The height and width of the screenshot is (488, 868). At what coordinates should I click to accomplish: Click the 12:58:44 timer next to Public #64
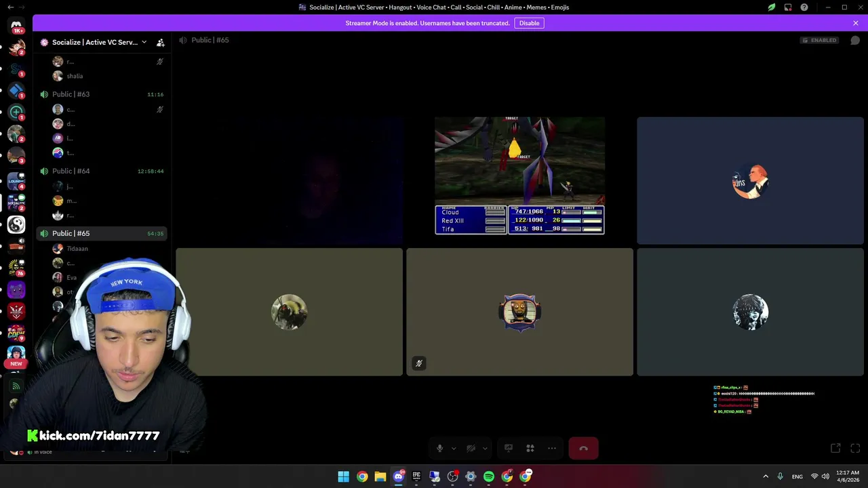[151, 171]
